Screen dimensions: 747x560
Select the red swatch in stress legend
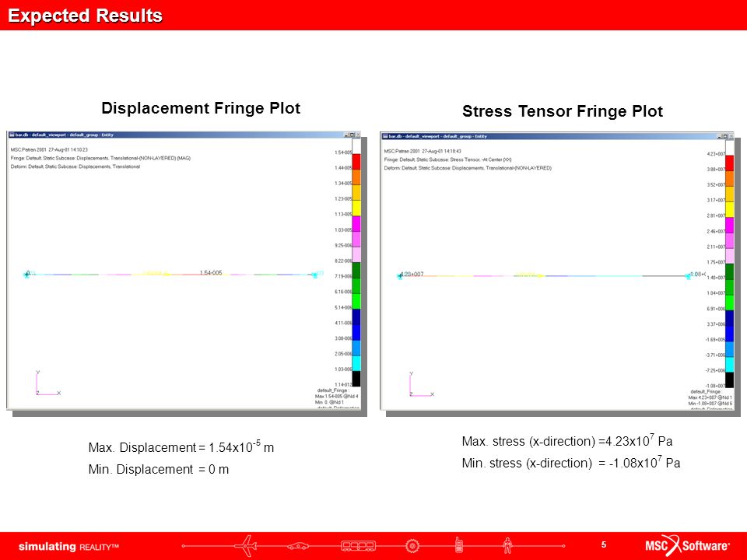click(729, 163)
